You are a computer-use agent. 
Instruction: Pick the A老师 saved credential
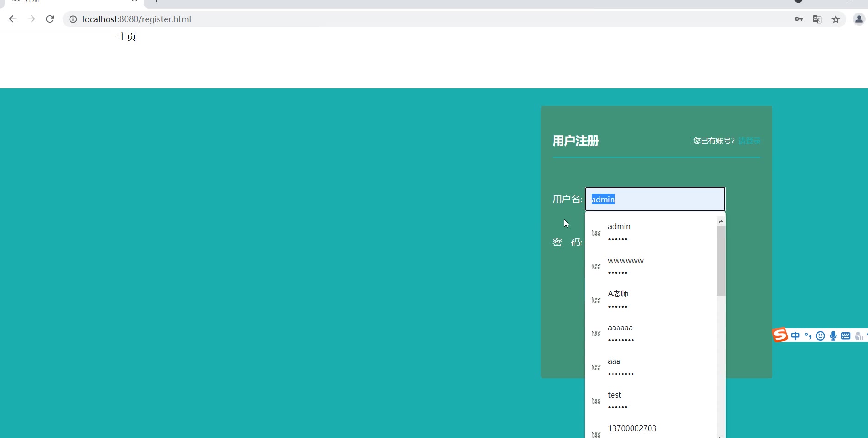click(x=651, y=300)
